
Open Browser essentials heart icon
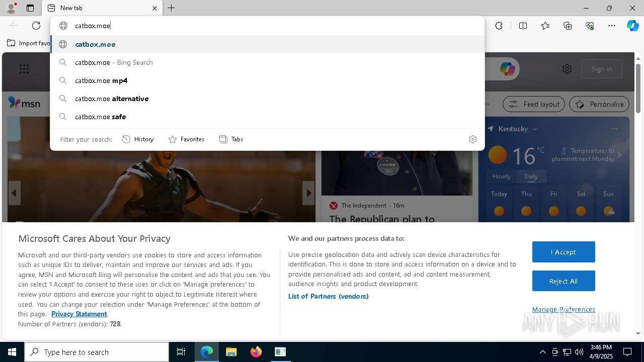pos(590,26)
